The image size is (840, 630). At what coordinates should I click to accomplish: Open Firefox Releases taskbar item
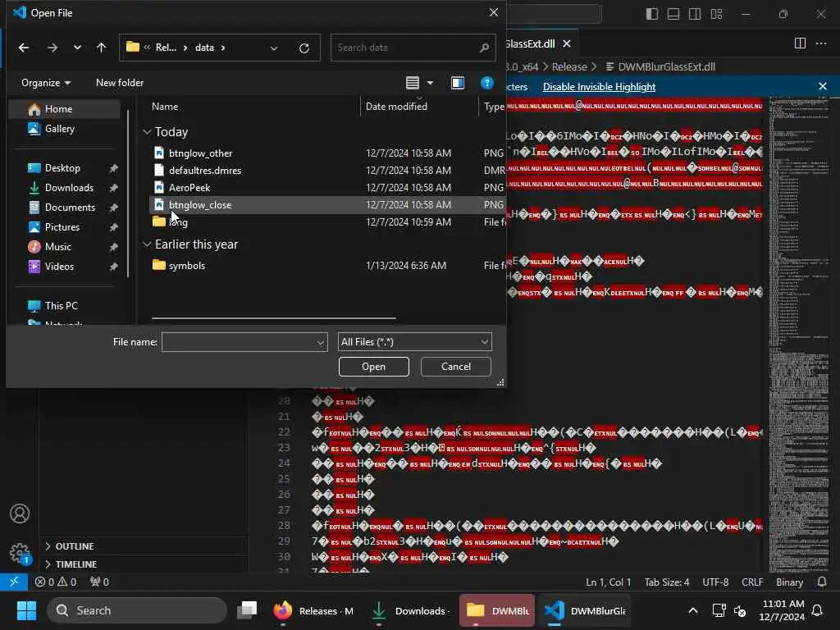pos(314,611)
